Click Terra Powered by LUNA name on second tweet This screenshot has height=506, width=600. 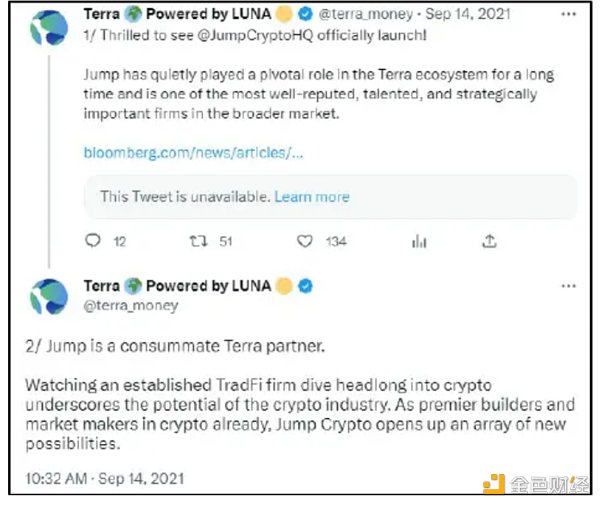point(177,286)
